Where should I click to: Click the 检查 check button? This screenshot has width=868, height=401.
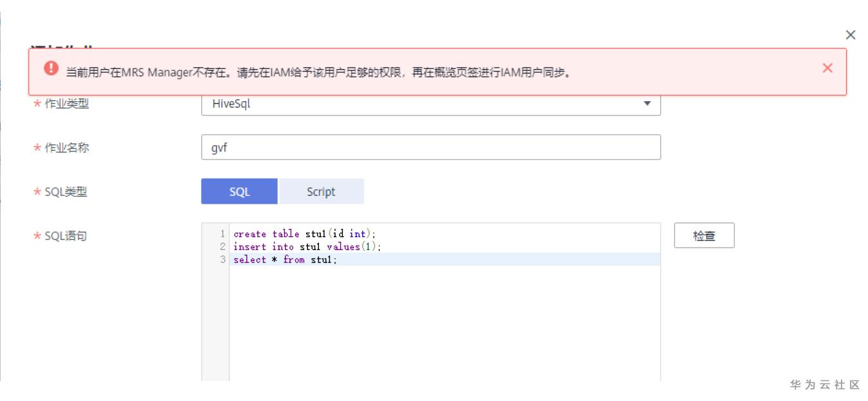(x=704, y=235)
